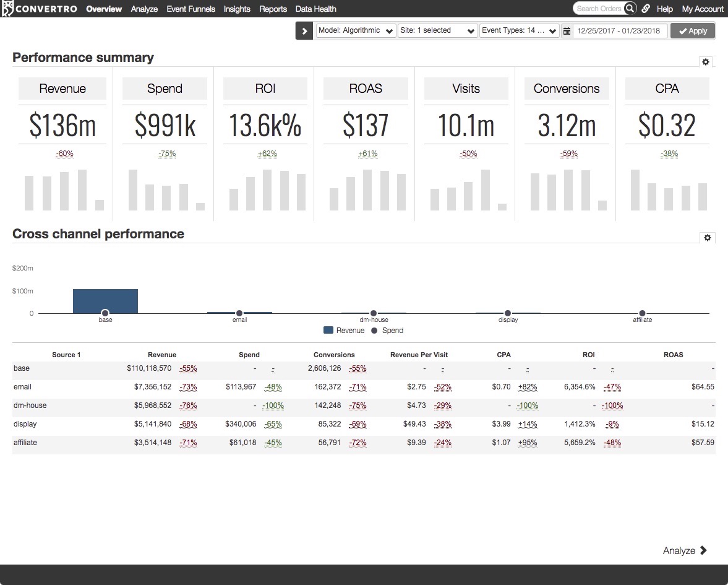The image size is (728, 585).
Task: Click the search magnifier icon
Action: (630, 9)
